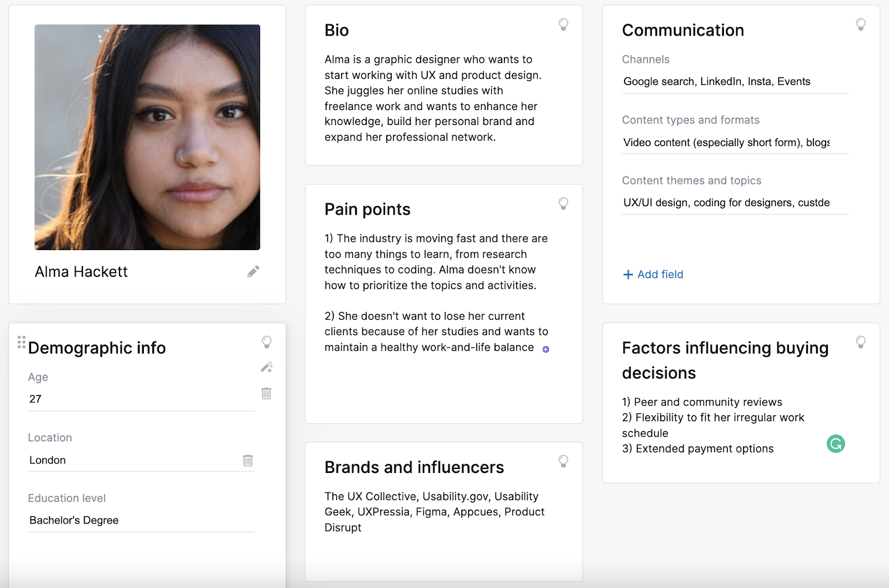This screenshot has width=889, height=588.
Task: Select the persona profile photo
Action: tap(147, 136)
